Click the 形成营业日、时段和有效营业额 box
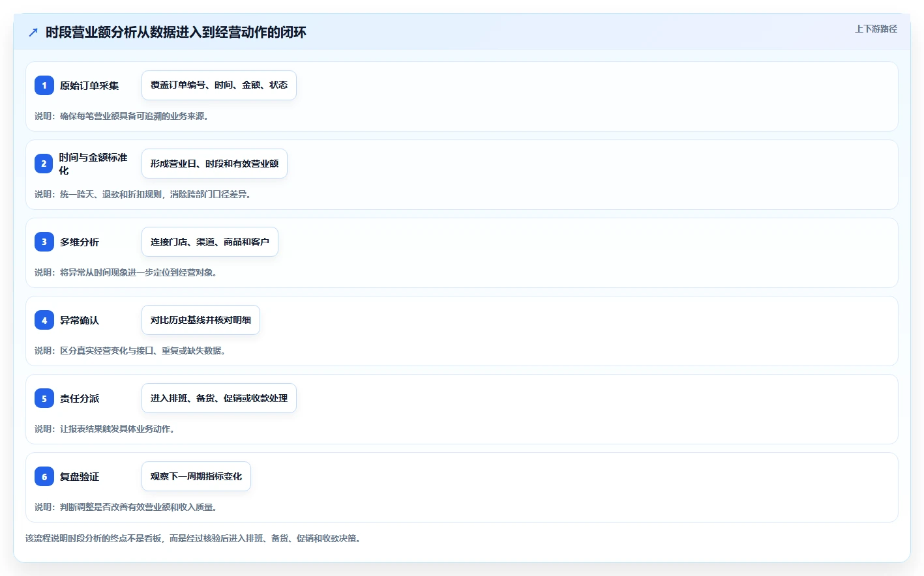Screen dimensions: 924x576 (215, 164)
